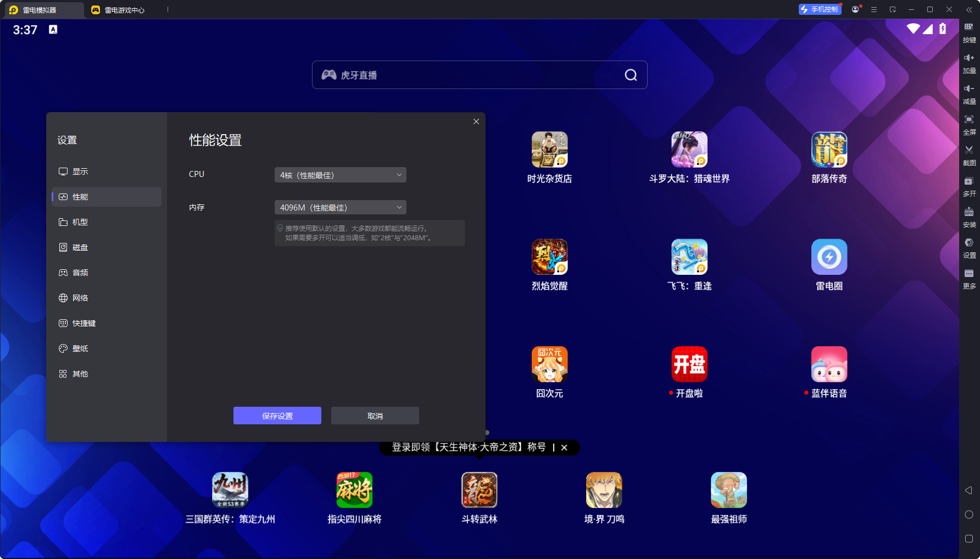Open more tools (更多) in sidebar
This screenshot has width=980, height=559.
point(969,274)
